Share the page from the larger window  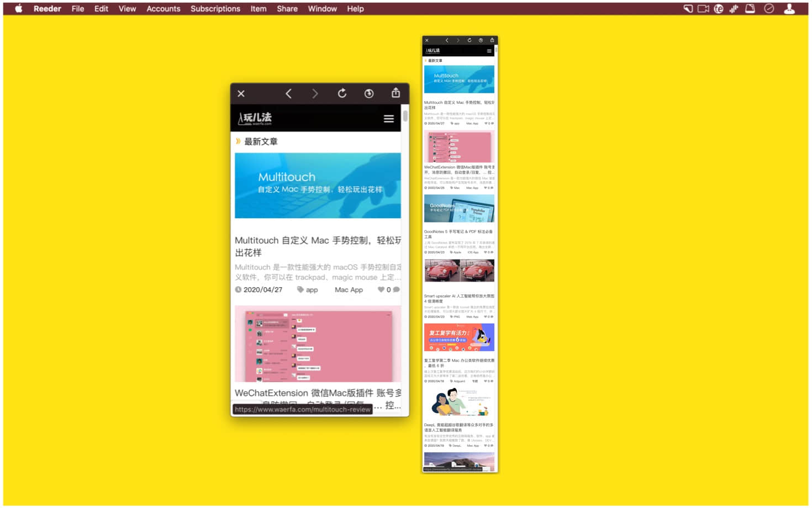click(x=396, y=93)
